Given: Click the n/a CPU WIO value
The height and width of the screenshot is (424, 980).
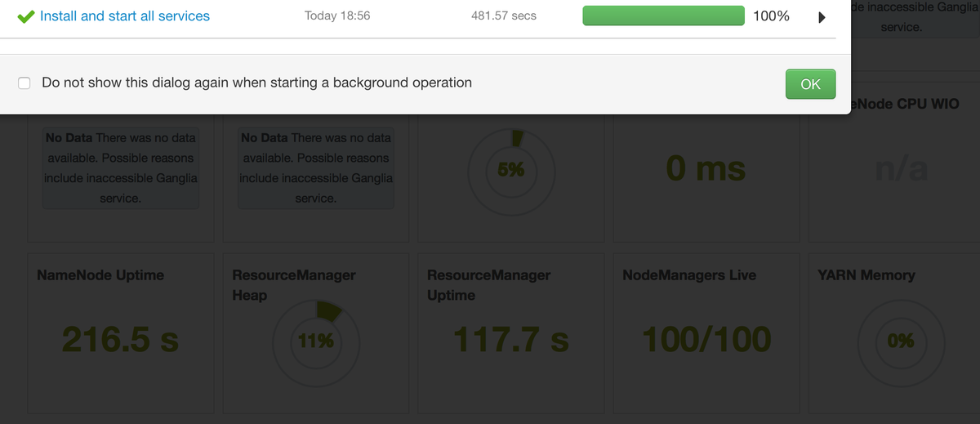Looking at the screenshot, I should tap(900, 169).
